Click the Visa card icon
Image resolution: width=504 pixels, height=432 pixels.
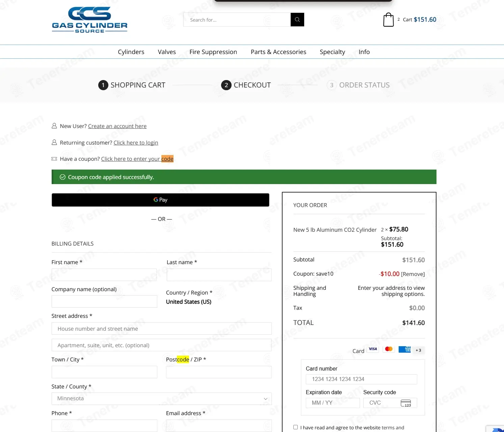[x=373, y=349]
